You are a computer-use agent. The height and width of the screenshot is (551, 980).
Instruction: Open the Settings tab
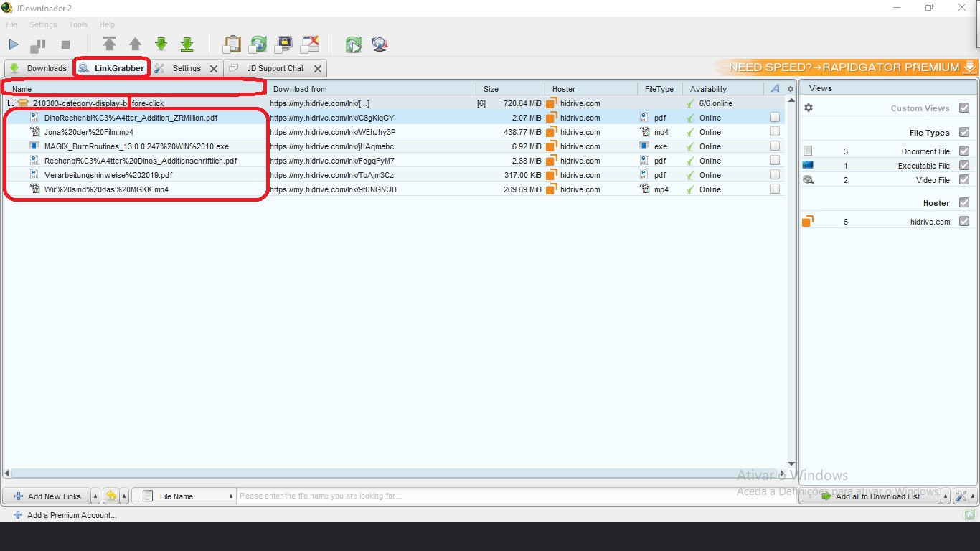(x=187, y=68)
